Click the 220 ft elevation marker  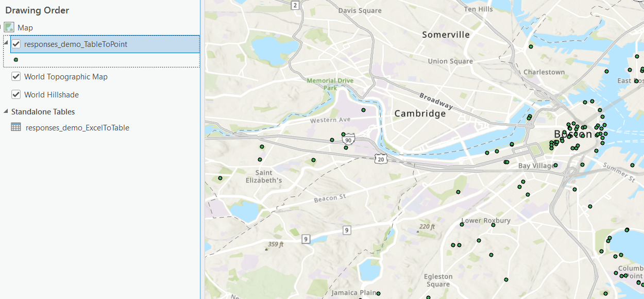(x=427, y=227)
